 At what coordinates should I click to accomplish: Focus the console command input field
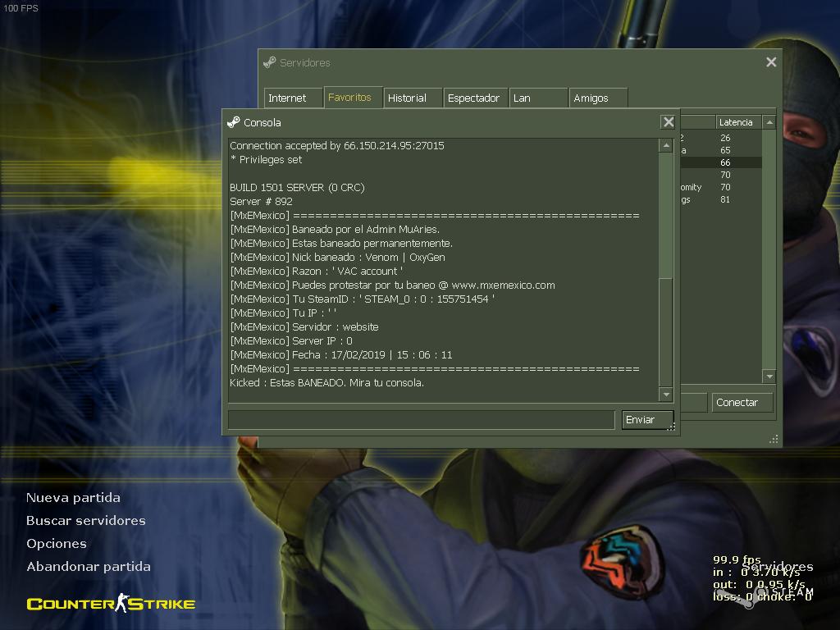tap(421, 420)
